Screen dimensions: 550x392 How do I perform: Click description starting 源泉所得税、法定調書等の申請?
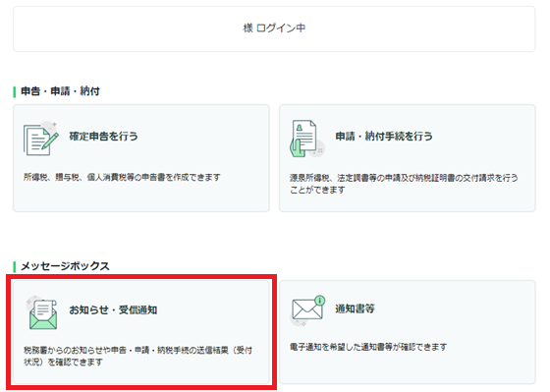(404, 184)
